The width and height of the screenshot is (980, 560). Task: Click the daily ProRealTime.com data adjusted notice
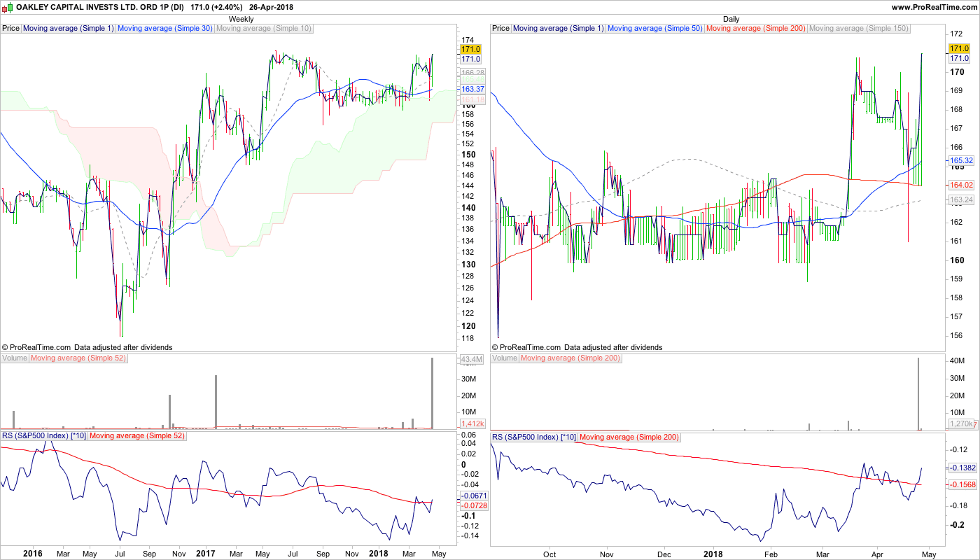pos(577,347)
